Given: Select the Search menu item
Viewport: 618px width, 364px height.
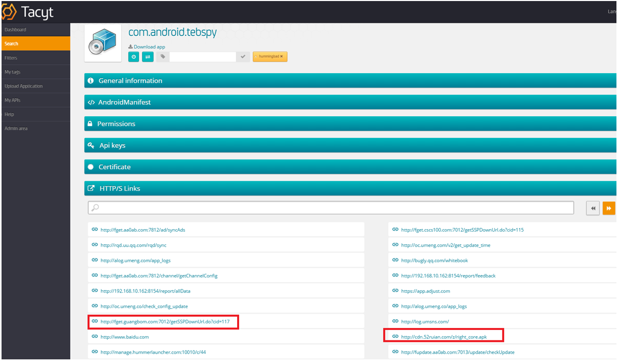Looking at the screenshot, I should tap(36, 44).
